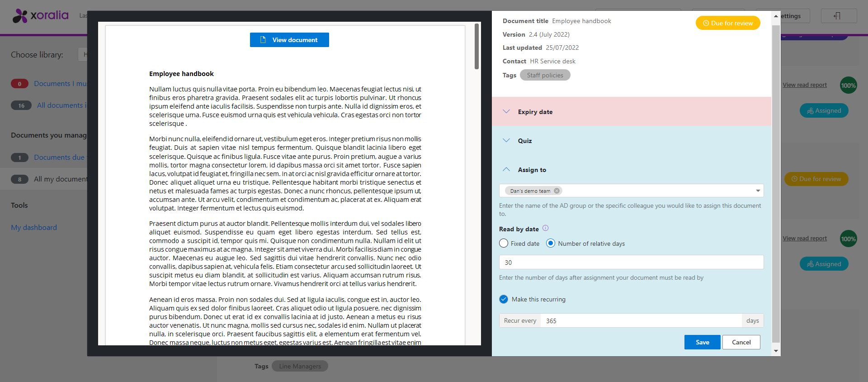The height and width of the screenshot is (382, 868).
Task: Open Documents due for review link
Action: [61, 157]
